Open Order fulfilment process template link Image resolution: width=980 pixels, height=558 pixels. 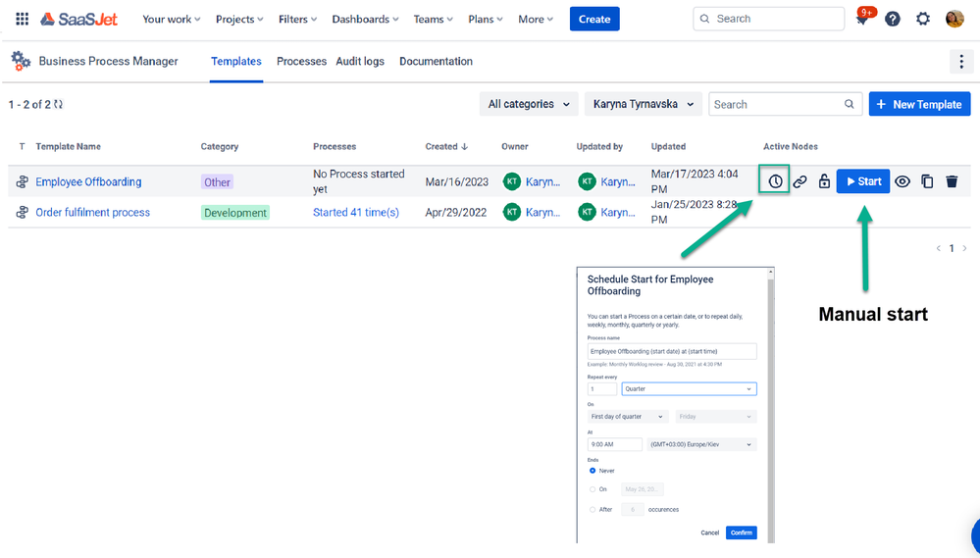tap(92, 213)
